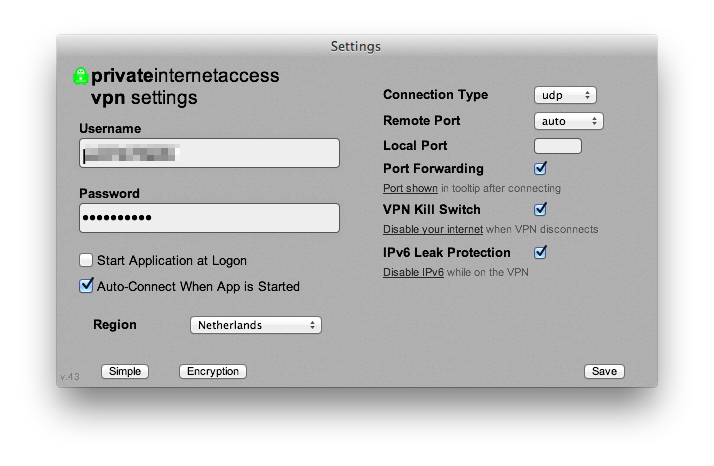The height and width of the screenshot is (466, 714).
Task: Enable Start Application at Logon checkbox
Action: [86, 260]
